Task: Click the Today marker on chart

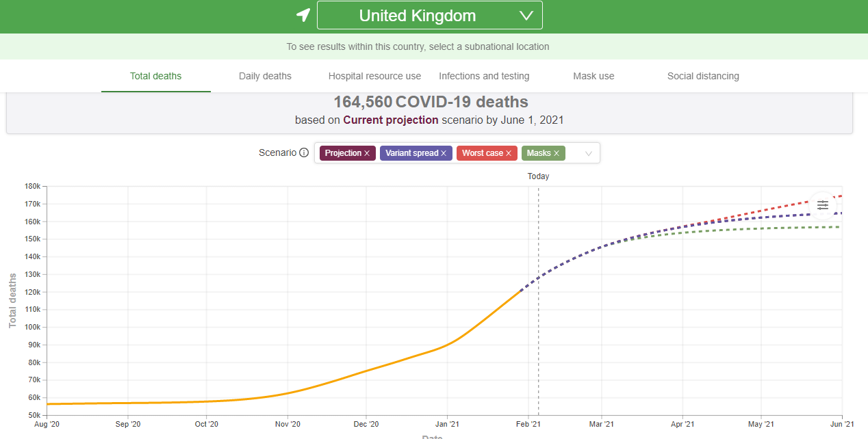Action: 538,176
